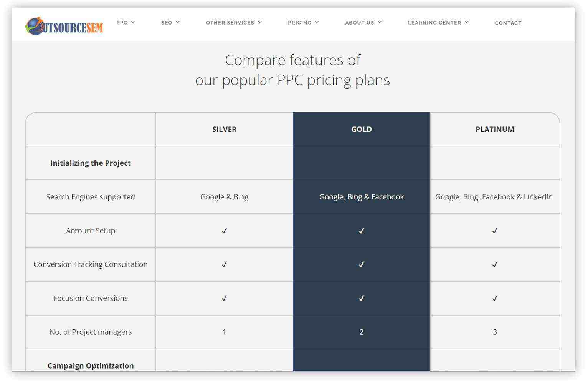Open the Pricing menu
The height and width of the screenshot is (382, 588).
(x=303, y=23)
